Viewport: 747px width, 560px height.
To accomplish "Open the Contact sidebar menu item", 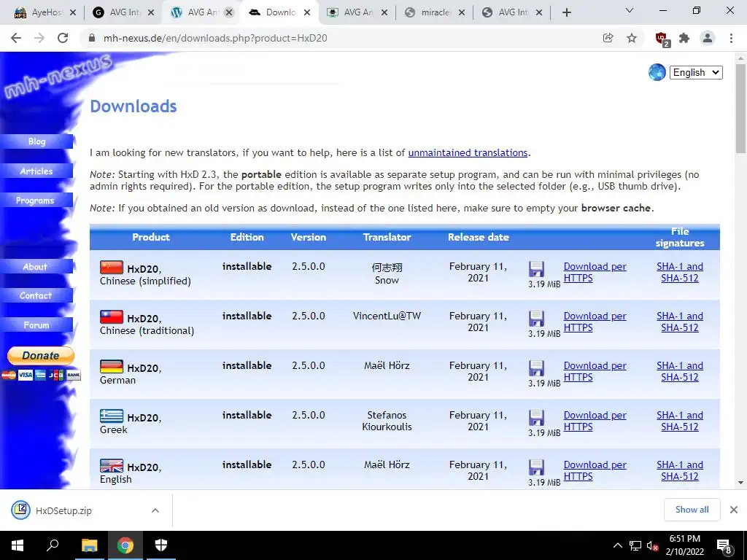I will pos(36,296).
